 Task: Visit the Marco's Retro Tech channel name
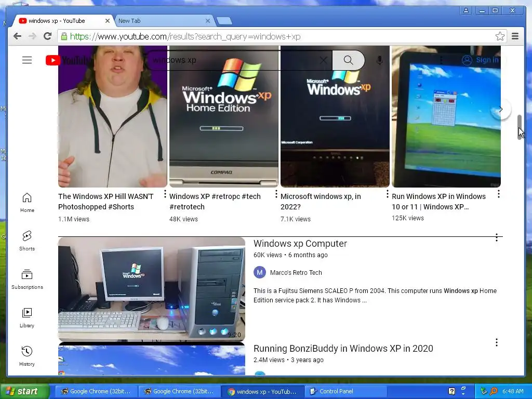tap(296, 272)
